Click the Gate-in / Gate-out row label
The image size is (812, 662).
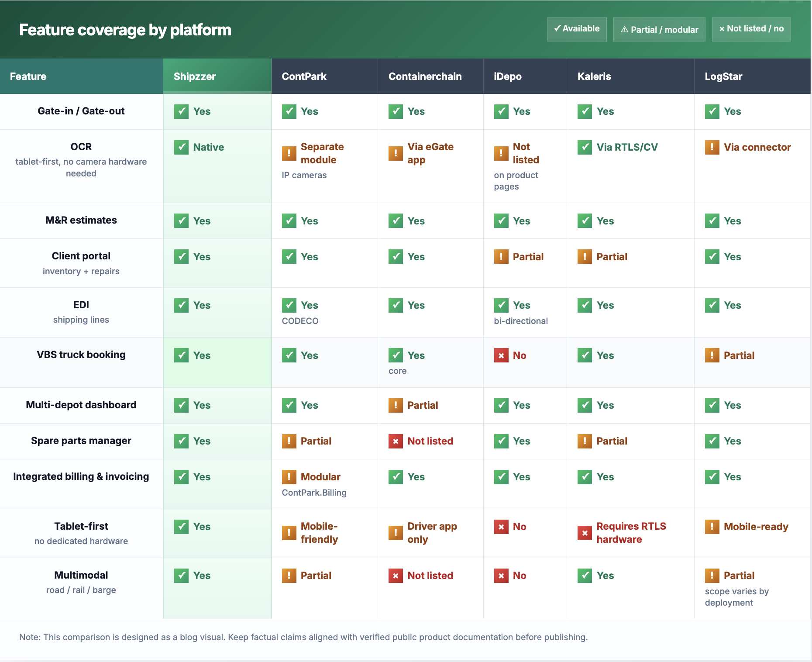(81, 111)
